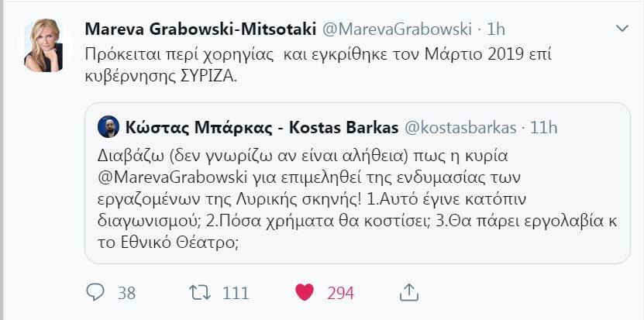This screenshot has height=320, width=644.
Task: View the 294 likes count
Action: point(340,293)
